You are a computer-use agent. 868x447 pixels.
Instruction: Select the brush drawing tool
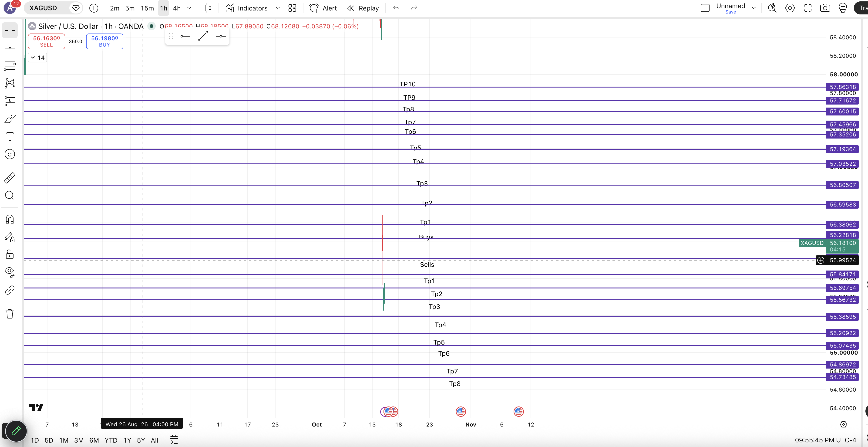tap(10, 119)
